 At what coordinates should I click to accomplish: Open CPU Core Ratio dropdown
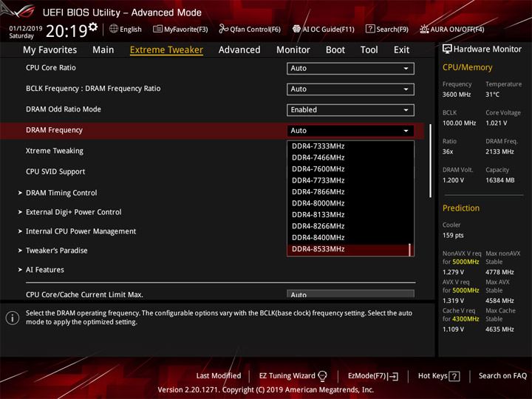[350, 68]
